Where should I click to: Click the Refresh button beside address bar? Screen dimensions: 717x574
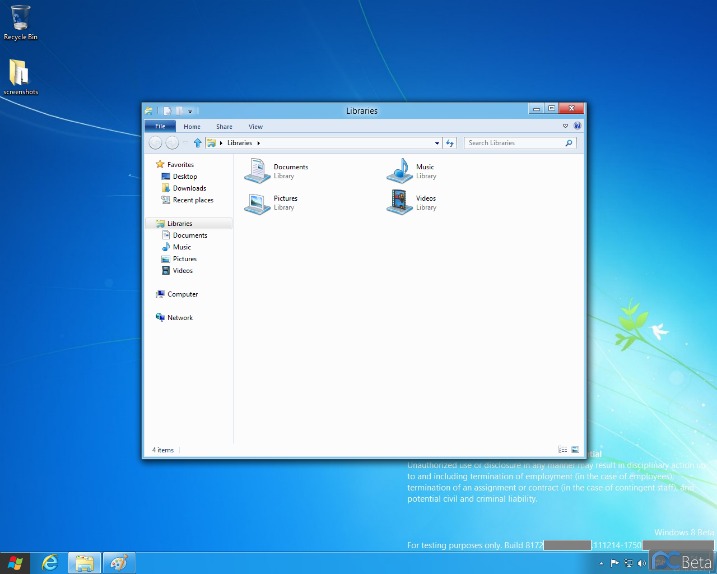coord(450,143)
